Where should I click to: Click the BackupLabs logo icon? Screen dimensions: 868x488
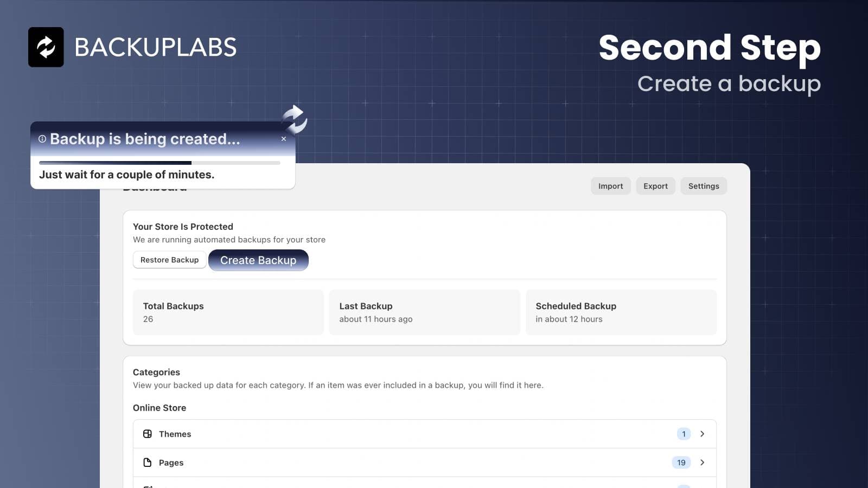[46, 47]
